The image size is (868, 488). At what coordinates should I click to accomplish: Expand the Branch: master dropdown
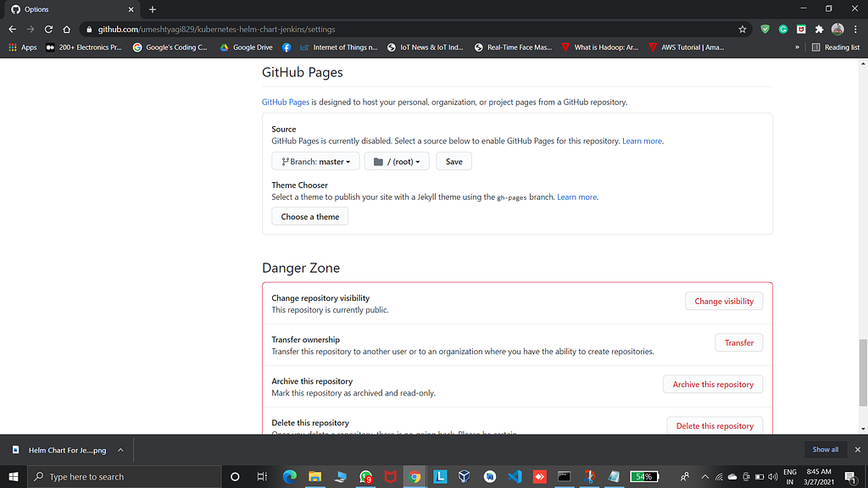click(315, 162)
